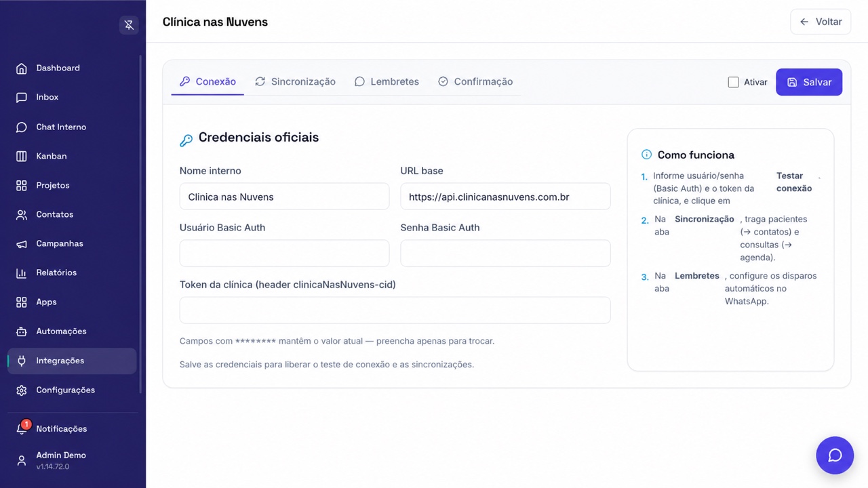The width and height of the screenshot is (868, 488).
Task: Open the Confirmação tab
Action: tap(475, 82)
